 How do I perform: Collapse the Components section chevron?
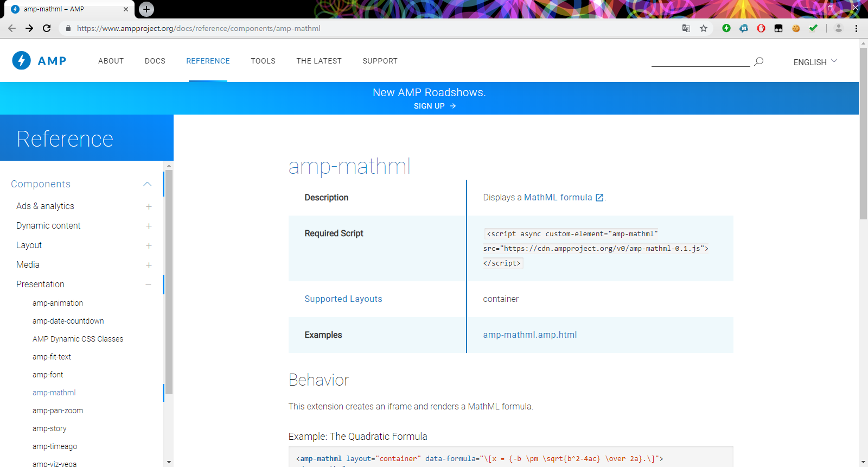[x=147, y=184]
